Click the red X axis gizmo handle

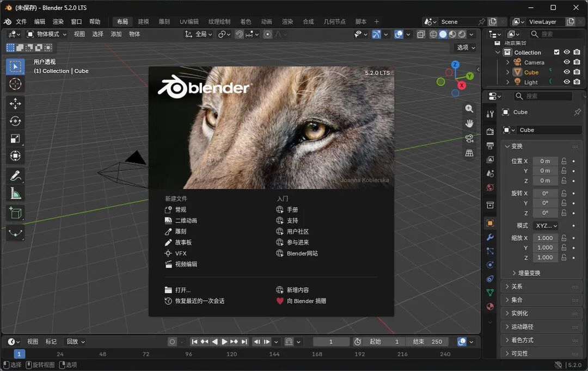click(x=462, y=85)
